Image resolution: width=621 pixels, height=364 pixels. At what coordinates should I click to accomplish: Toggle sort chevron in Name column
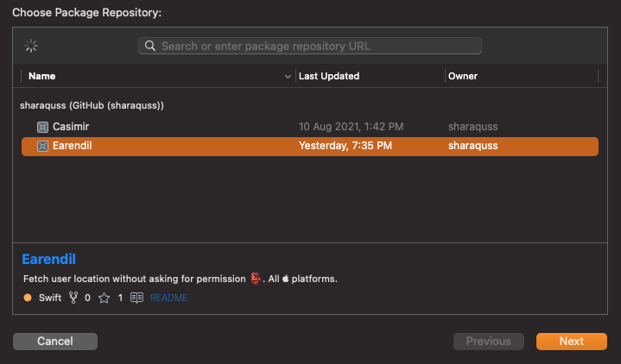click(x=288, y=77)
